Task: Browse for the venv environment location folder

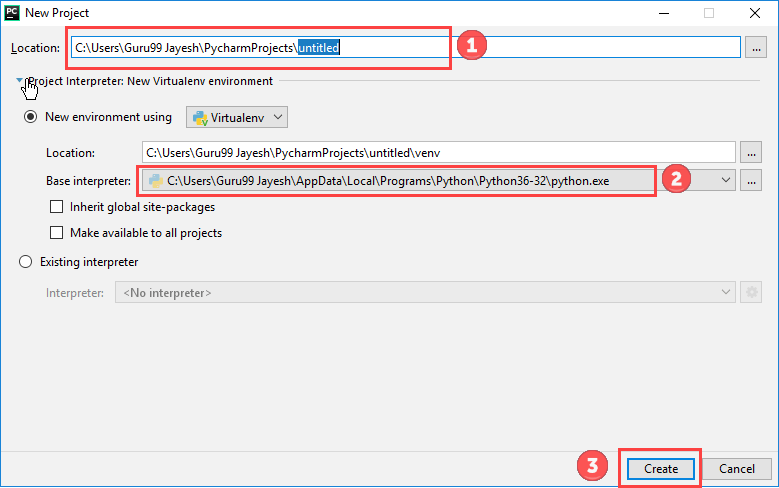Action: click(x=751, y=152)
